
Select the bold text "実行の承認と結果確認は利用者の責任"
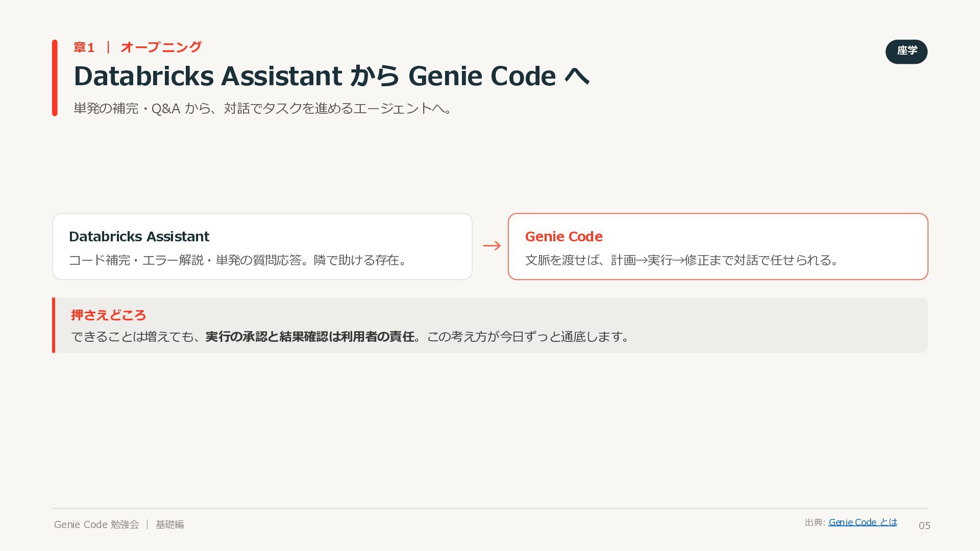point(310,337)
